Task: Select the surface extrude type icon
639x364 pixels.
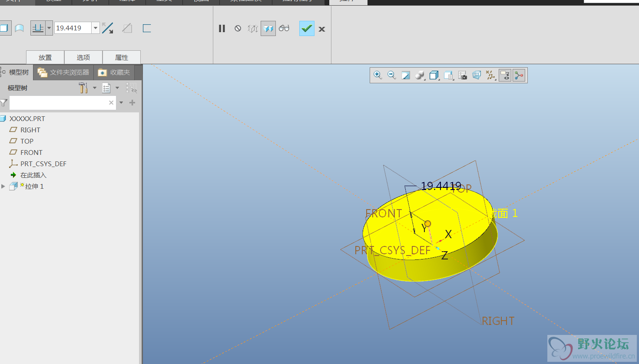Action: pos(20,28)
